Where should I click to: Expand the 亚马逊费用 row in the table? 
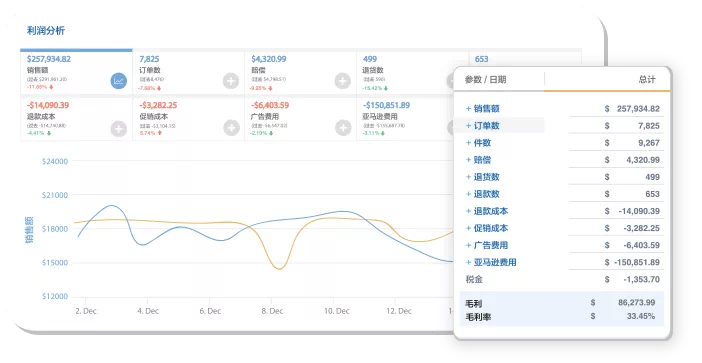tap(468, 262)
